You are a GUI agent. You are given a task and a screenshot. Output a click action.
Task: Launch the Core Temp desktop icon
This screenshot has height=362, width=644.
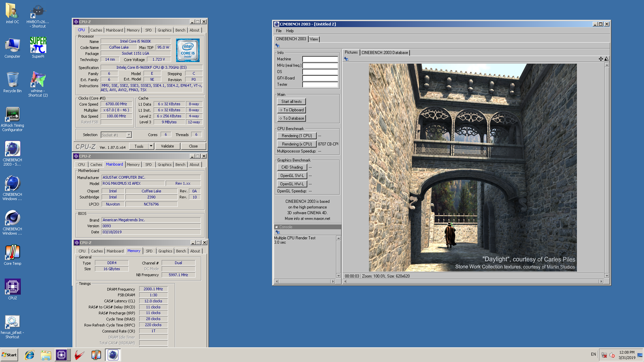pyautogui.click(x=12, y=255)
